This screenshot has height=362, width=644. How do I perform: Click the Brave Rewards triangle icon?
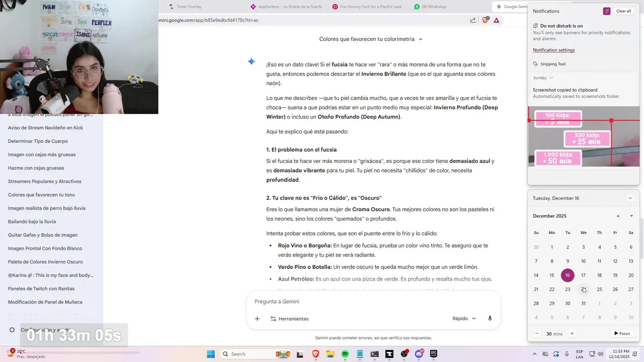(497, 20)
